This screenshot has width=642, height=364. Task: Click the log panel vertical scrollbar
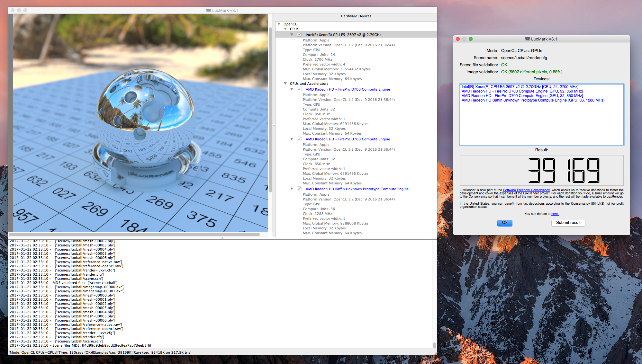tap(435, 345)
